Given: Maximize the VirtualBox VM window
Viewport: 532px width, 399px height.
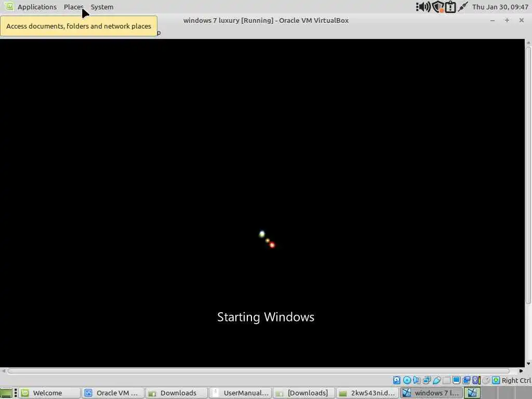Looking at the screenshot, I should [507, 20].
